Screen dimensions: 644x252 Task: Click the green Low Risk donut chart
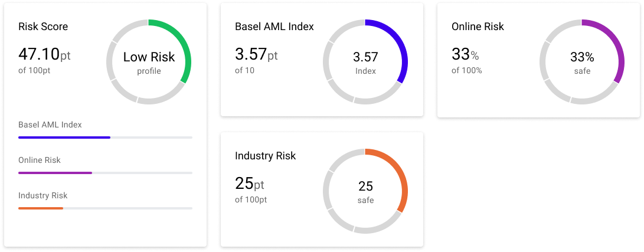[149, 61]
